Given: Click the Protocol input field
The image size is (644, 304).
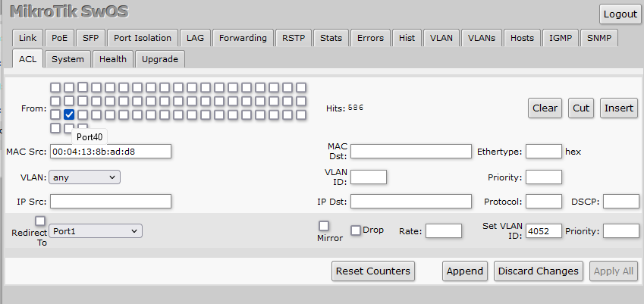Looking at the screenshot, I should tap(544, 202).
